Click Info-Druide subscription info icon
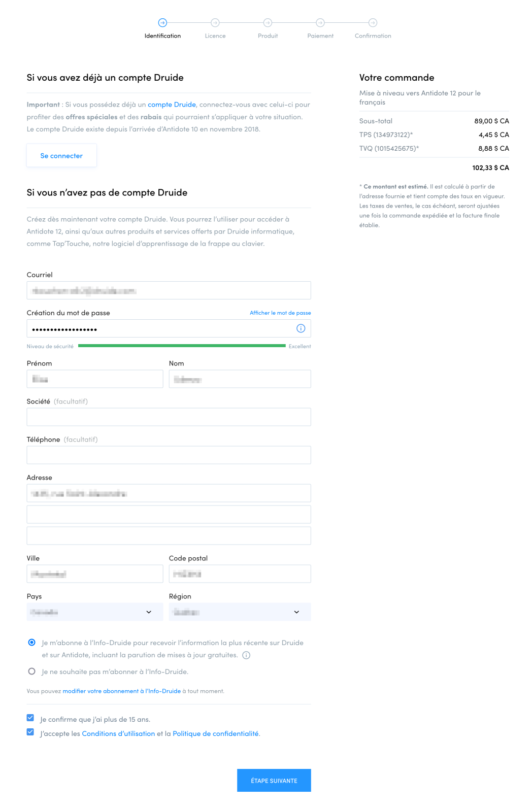The image size is (532, 807). coord(246,655)
